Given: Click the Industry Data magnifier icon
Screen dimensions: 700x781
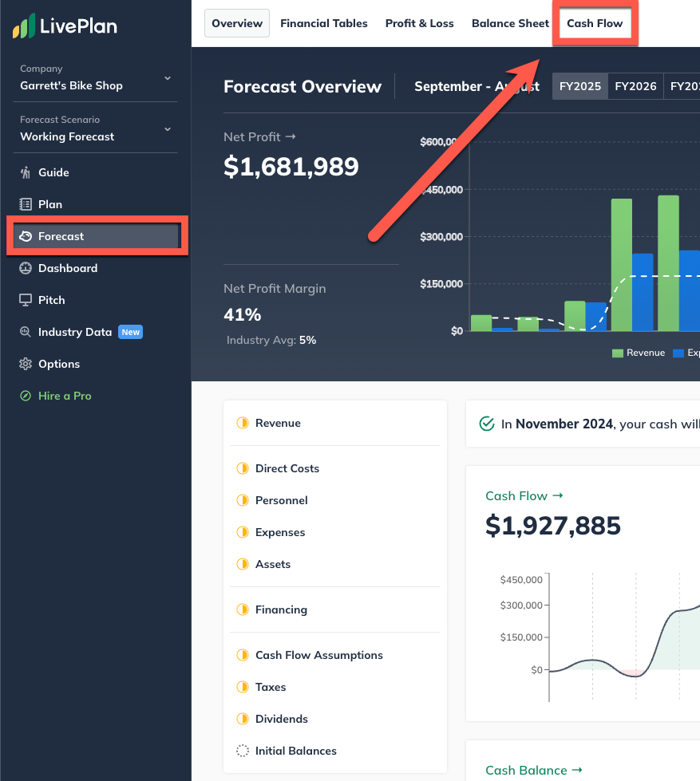Looking at the screenshot, I should [x=26, y=332].
